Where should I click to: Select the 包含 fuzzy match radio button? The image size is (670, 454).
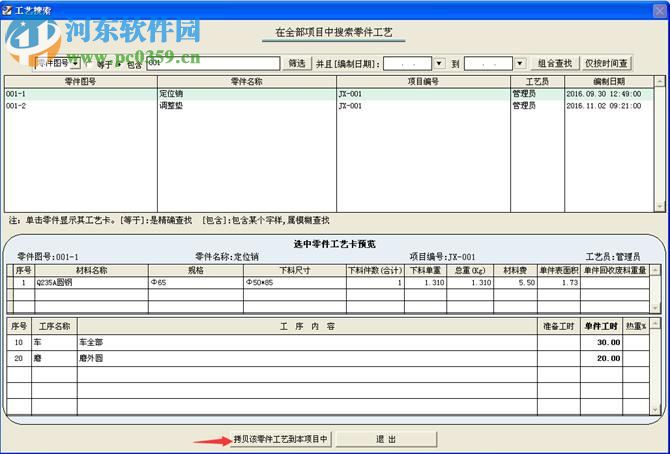pyautogui.click(x=120, y=64)
